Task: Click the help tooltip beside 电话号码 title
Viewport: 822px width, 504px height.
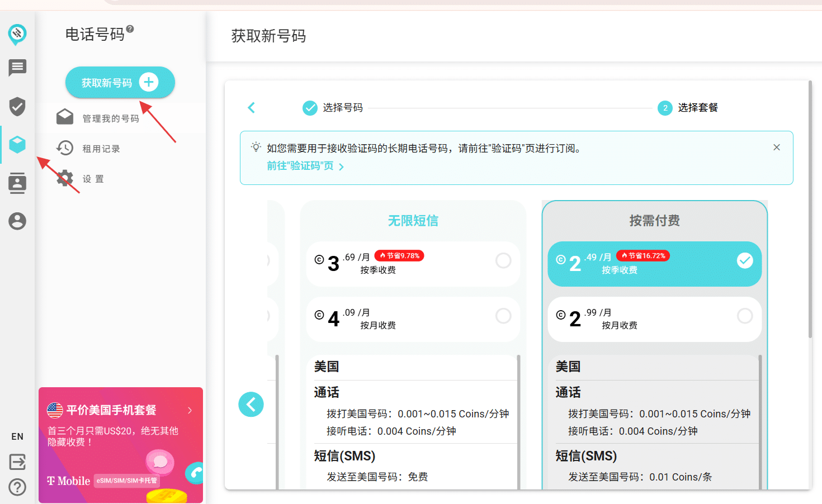Action: tap(130, 29)
